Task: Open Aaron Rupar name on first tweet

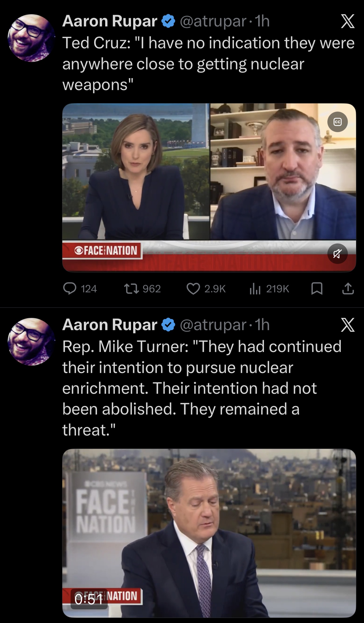Action: [x=110, y=21]
